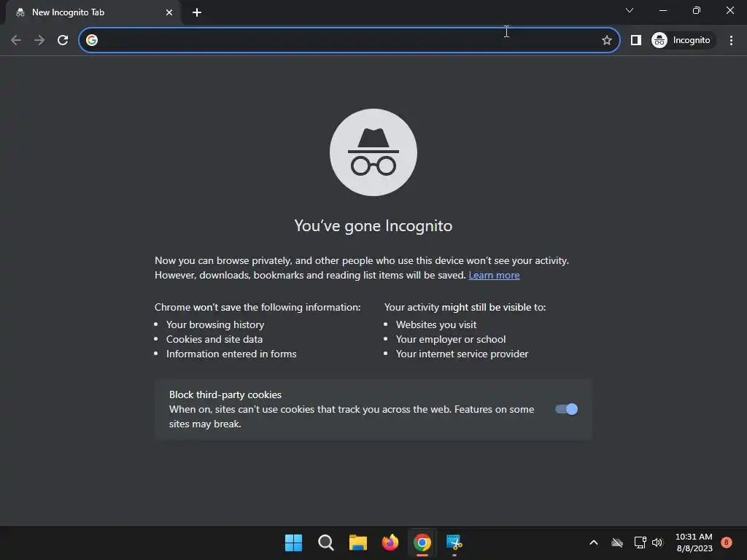Open the notification badge showing 8
This screenshot has height=560, width=747.
(727, 542)
